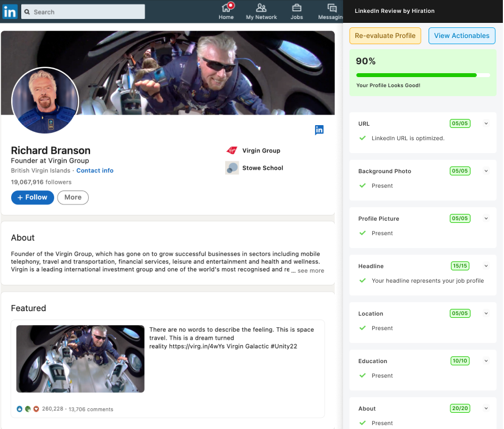Click the Your Profile Looks Good! message
This screenshot has height=429, width=504.
388,85
